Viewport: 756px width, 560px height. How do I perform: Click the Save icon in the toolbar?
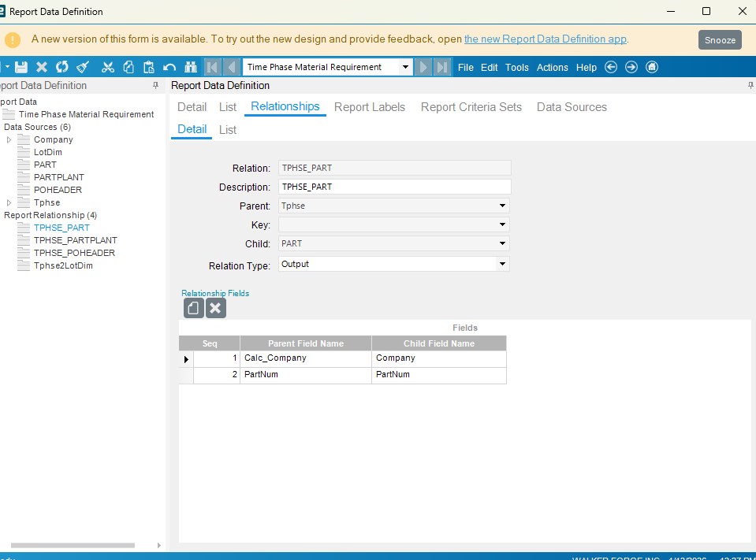(21, 68)
